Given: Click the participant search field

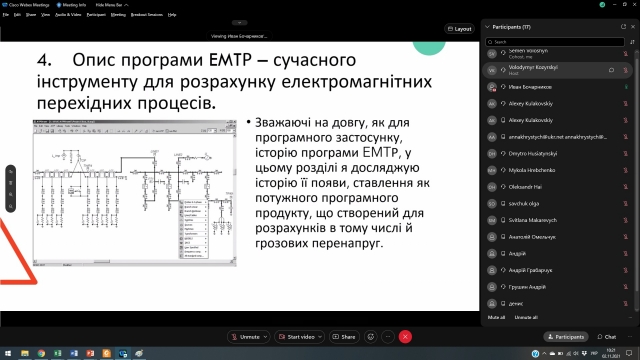Looking at the screenshot, I should click(555, 42).
